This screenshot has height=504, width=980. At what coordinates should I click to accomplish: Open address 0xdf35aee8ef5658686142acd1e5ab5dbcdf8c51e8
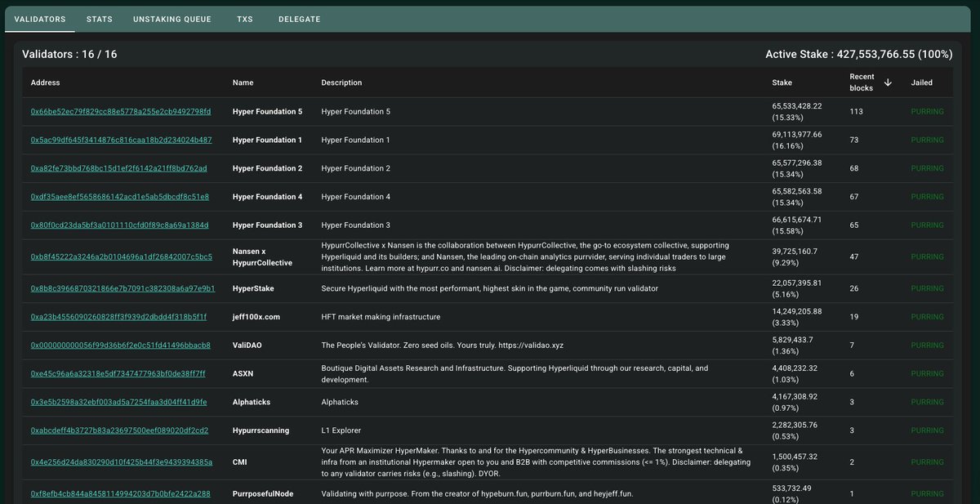tap(120, 197)
